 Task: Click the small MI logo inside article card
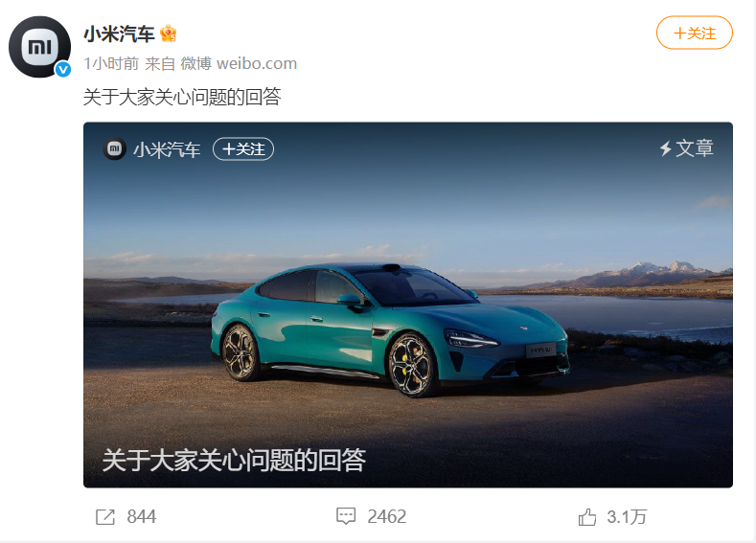click(x=115, y=148)
